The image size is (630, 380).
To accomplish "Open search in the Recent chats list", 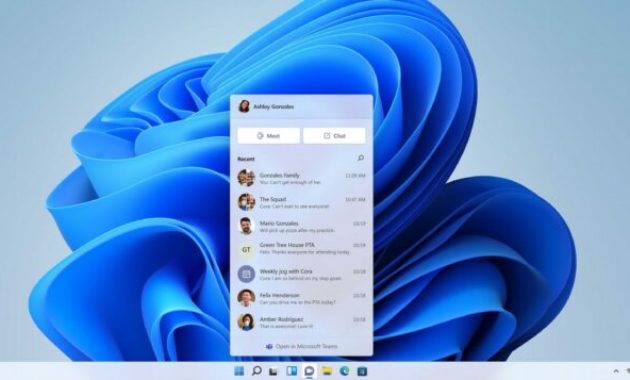I will [361, 158].
